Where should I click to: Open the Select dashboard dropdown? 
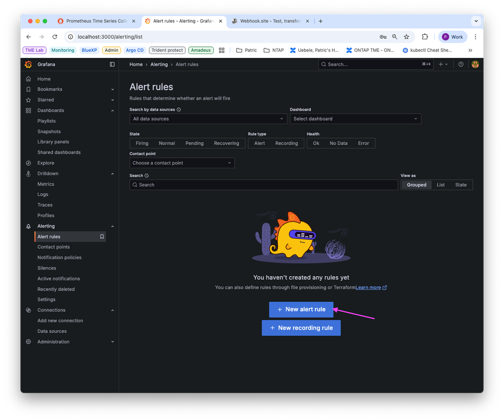[355, 119]
